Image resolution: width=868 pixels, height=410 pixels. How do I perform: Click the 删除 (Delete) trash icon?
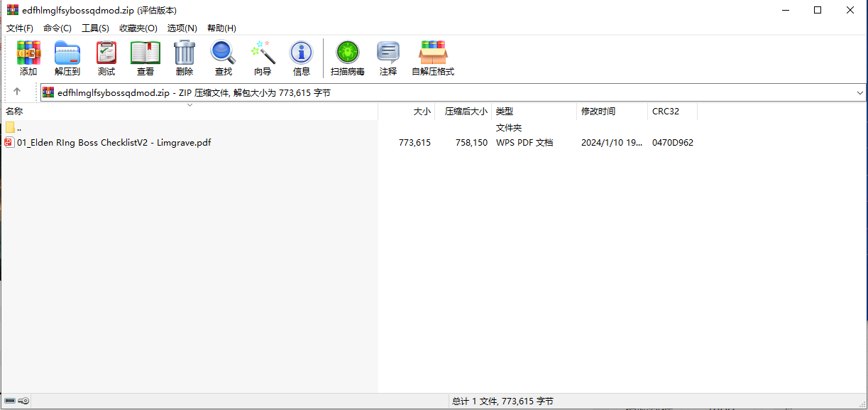pos(185,58)
